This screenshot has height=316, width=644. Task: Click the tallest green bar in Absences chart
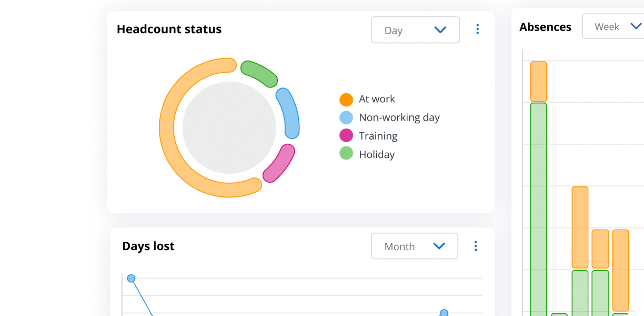(538, 210)
